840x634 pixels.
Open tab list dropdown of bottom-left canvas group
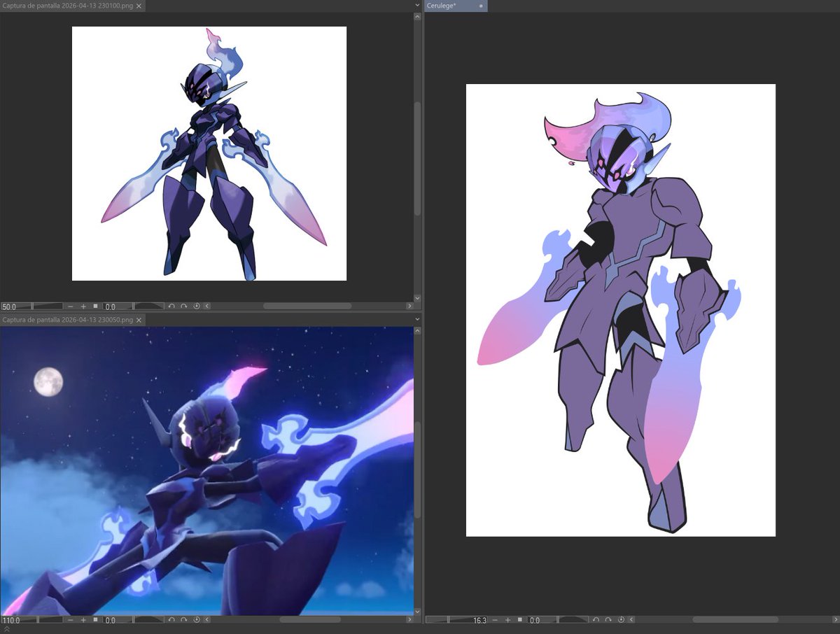(416, 320)
